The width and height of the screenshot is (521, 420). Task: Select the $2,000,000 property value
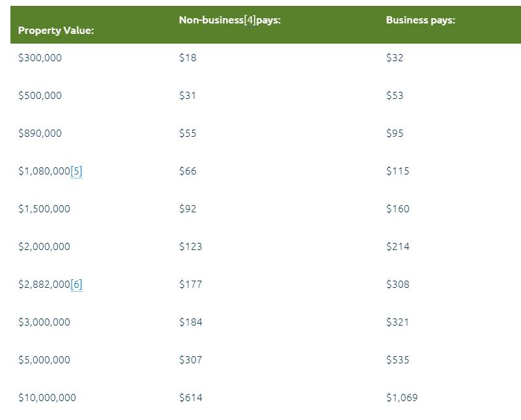click(x=44, y=247)
